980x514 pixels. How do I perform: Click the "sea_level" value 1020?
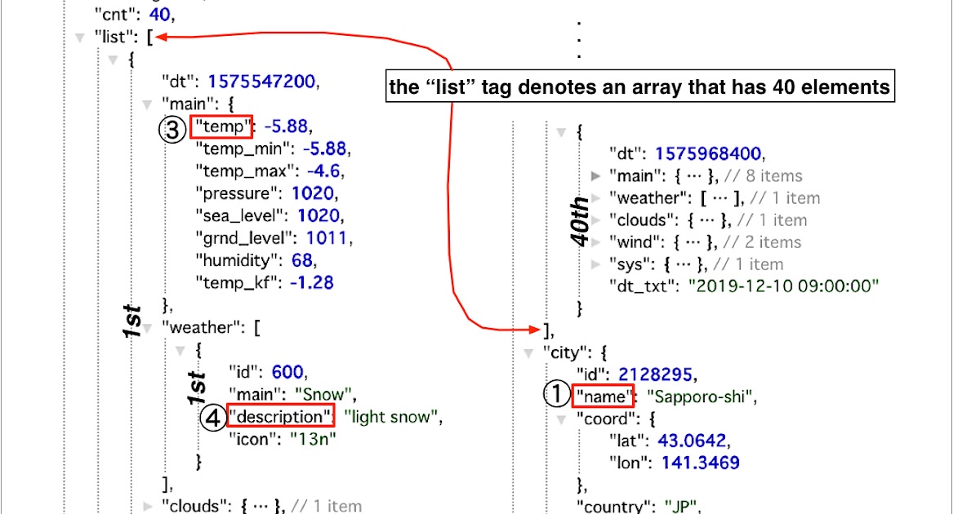[x=318, y=215]
